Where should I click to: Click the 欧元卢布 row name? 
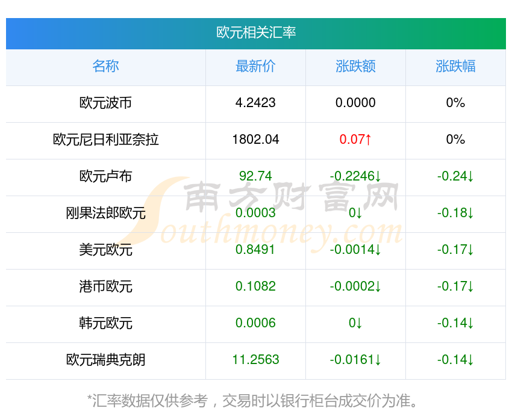[x=105, y=176]
